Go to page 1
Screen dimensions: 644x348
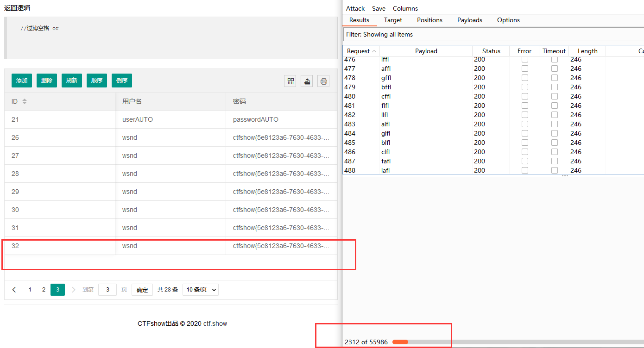click(30, 290)
